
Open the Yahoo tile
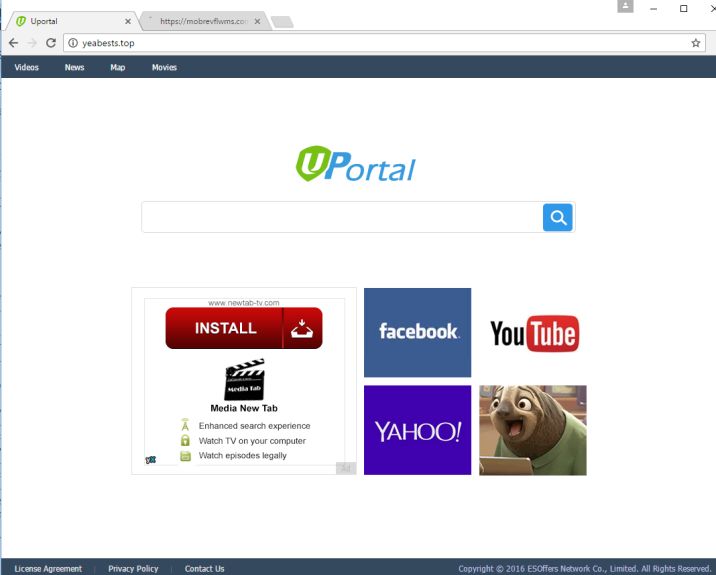click(417, 430)
